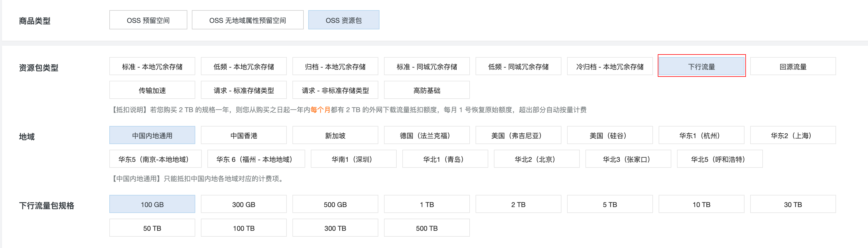Pick region 华南1（深圳）
The image size is (868, 248).
tap(354, 159)
